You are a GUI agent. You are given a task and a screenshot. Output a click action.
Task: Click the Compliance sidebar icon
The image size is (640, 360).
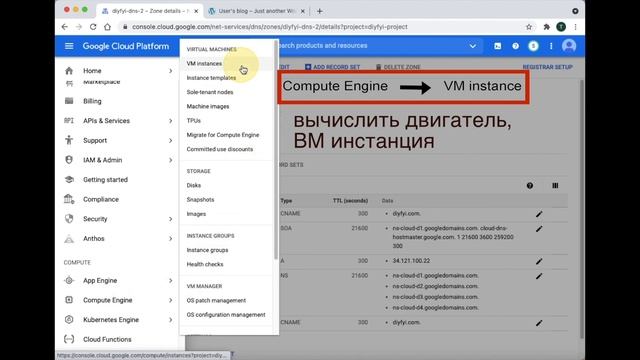point(69,199)
